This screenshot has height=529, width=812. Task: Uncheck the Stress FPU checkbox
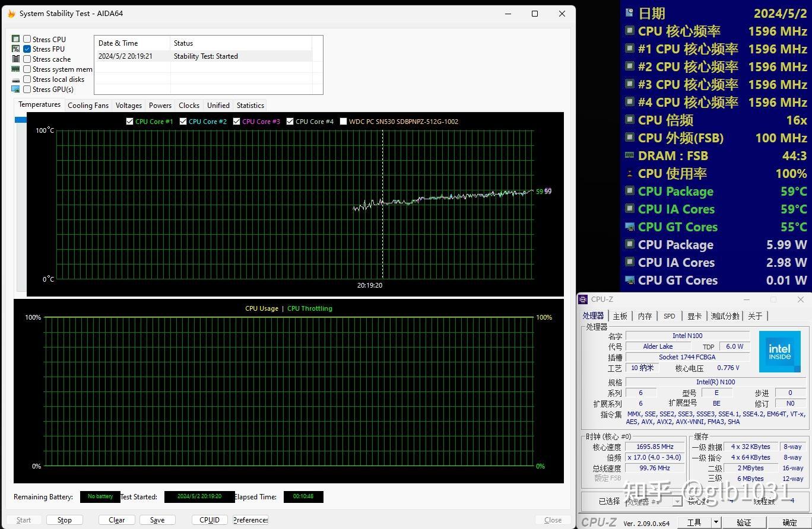click(27, 49)
